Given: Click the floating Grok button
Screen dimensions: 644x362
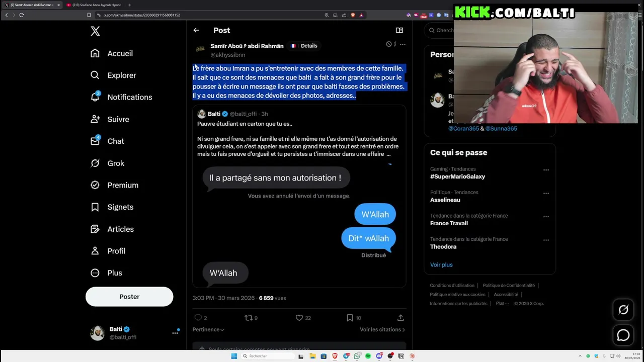Looking at the screenshot, I should (x=623, y=310).
